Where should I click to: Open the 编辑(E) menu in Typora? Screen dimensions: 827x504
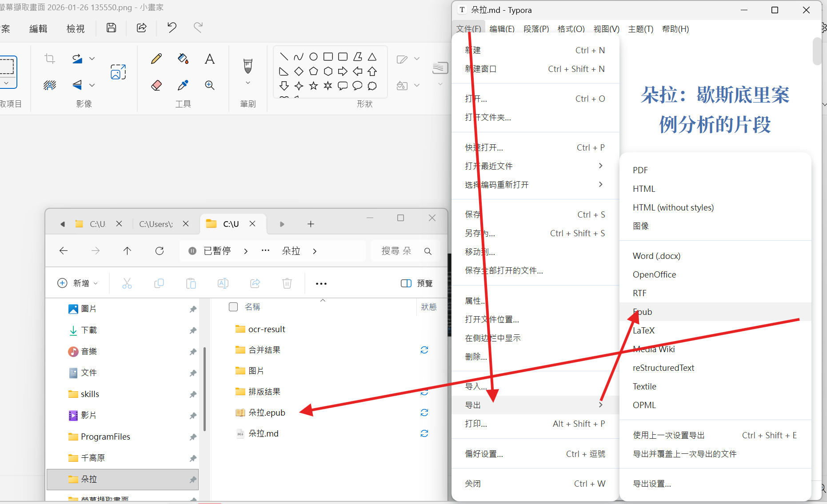tap(502, 29)
